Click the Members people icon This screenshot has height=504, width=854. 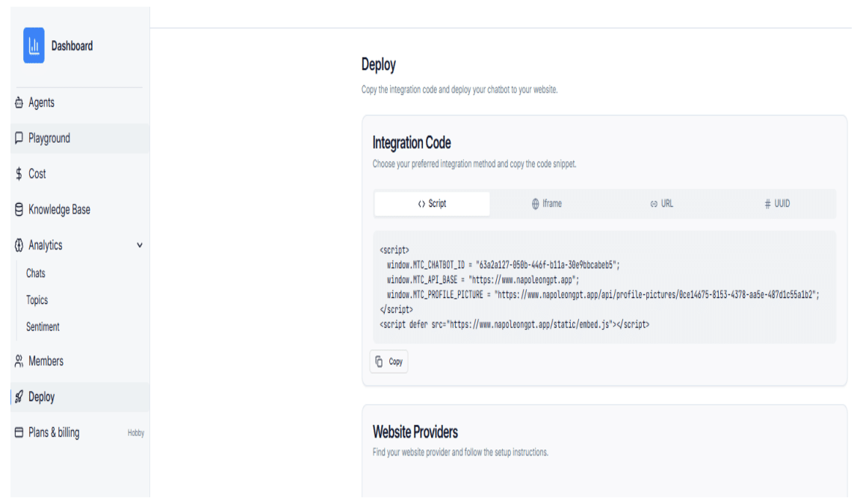(x=19, y=361)
